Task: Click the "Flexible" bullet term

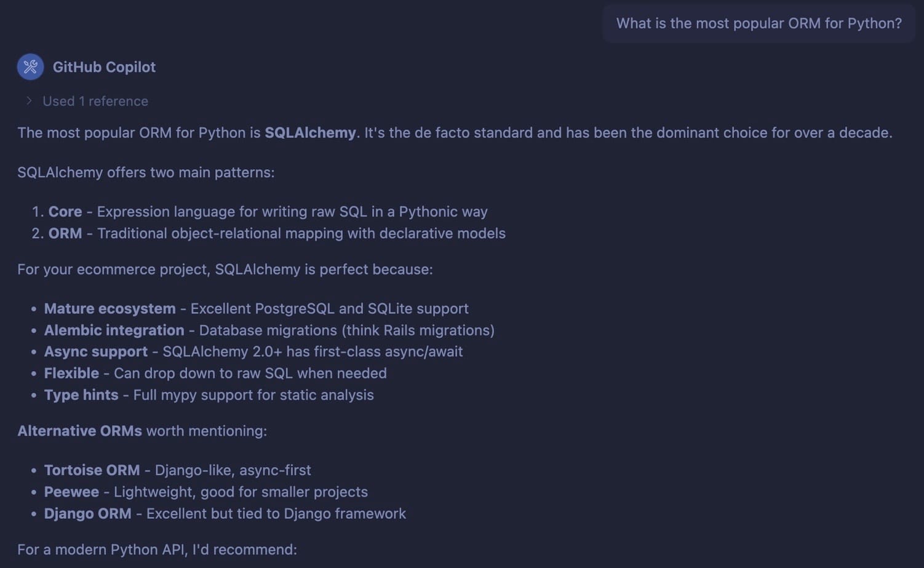Action: click(71, 374)
